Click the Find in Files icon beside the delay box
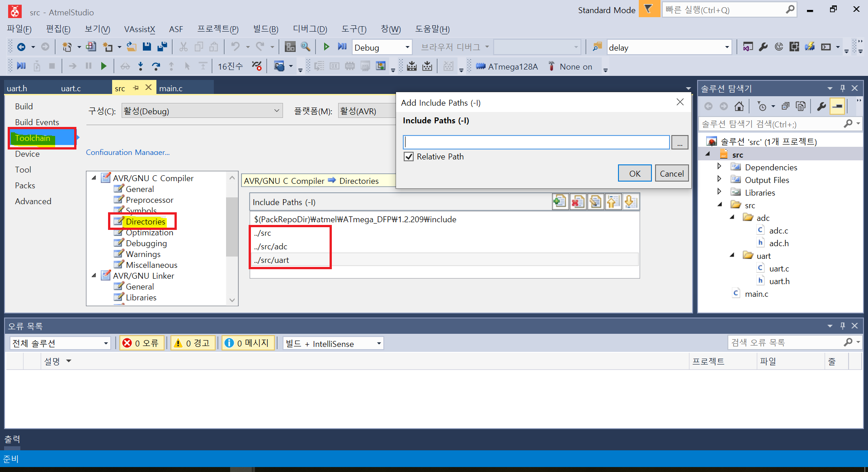The height and width of the screenshot is (472, 868). pos(597,47)
